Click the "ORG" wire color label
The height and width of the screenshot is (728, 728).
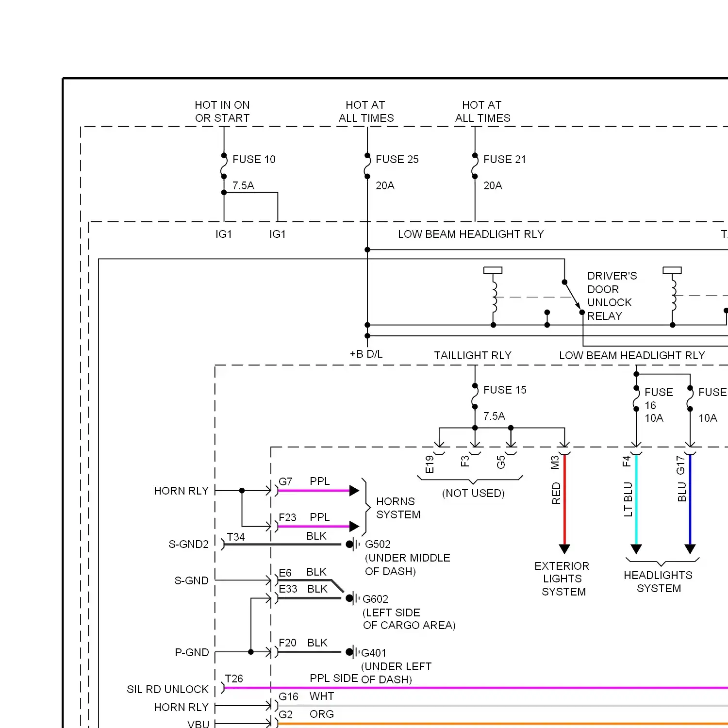coord(322,714)
